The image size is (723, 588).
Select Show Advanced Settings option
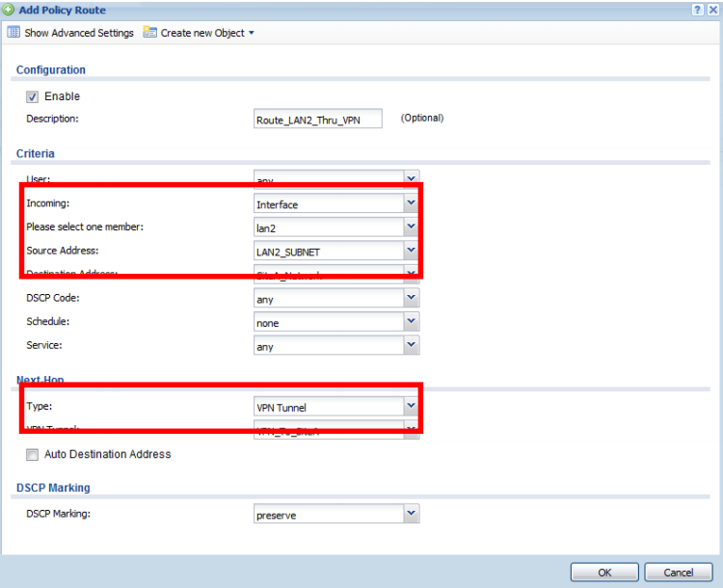pyautogui.click(x=78, y=33)
